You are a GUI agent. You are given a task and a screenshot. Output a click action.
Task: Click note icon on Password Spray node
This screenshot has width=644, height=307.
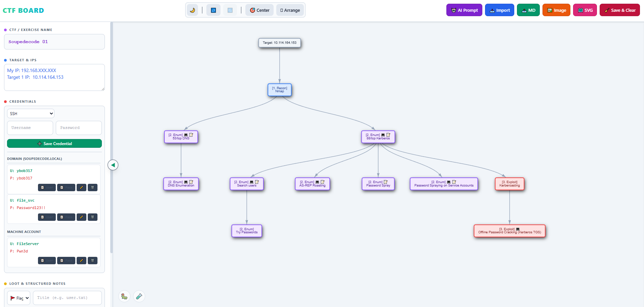coord(386,182)
